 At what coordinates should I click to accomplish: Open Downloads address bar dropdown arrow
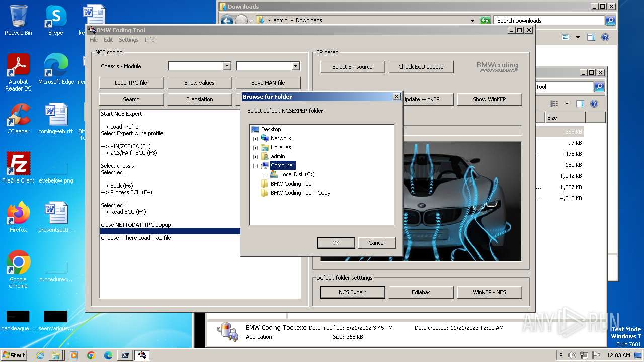click(472, 20)
